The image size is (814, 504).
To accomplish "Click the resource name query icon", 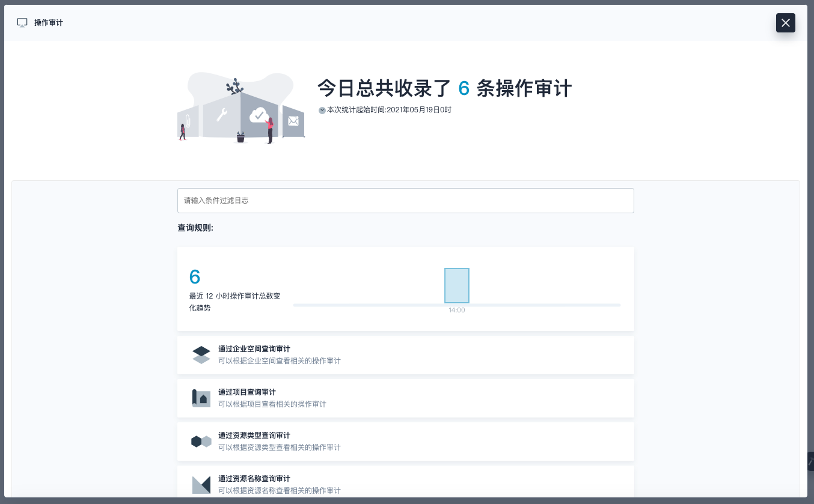I will pyautogui.click(x=201, y=484).
